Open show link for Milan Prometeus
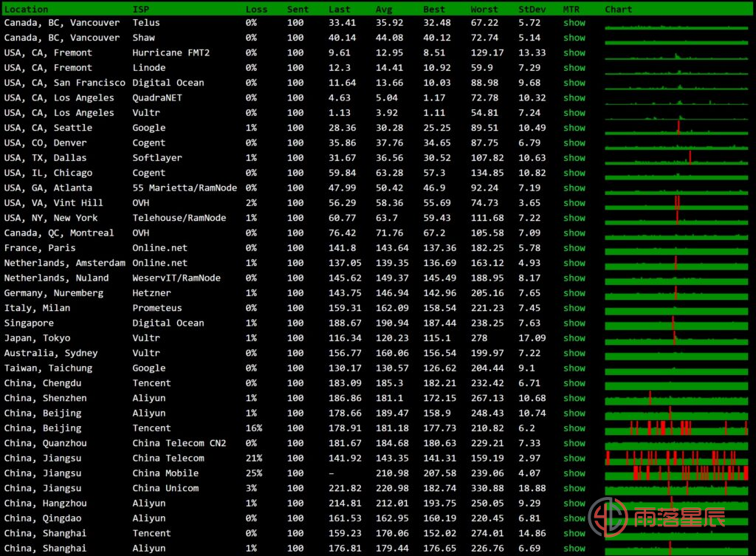 (574, 308)
